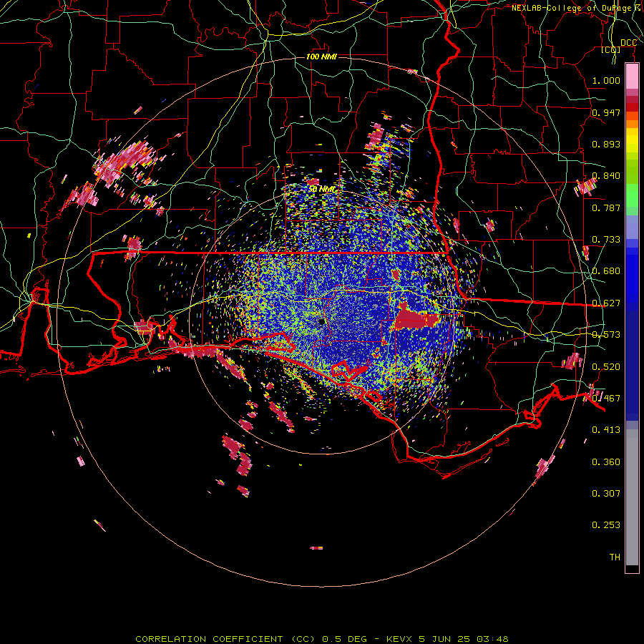Click the 0.627 legend number
The width and height of the screenshot is (644, 644).
(606, 303)
